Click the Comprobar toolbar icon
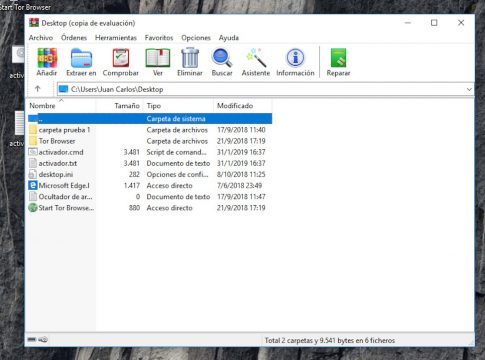The height and width of the screenshot is (360, 485). (x=121, y=58)
